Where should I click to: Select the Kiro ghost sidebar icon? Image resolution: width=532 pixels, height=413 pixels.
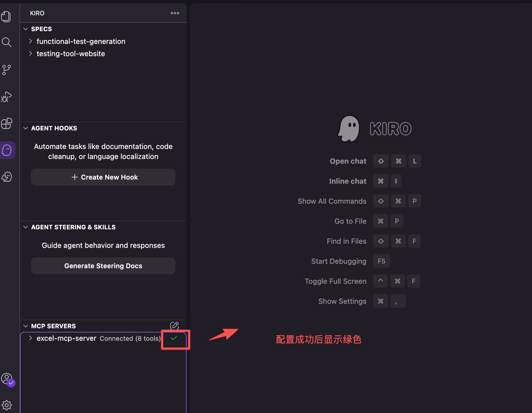(x=7, y=150)
